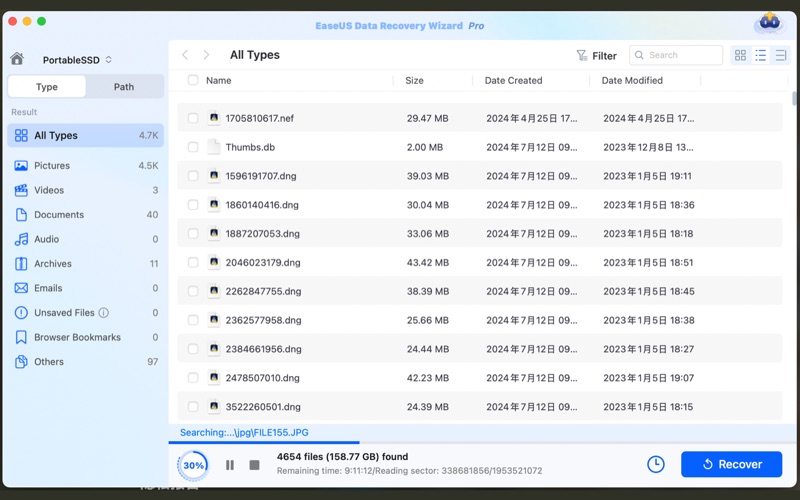Select the 1705810617.nef file icon
This screenshot has height=500, width=800.
pyautogui.click(x=214, y=118)
